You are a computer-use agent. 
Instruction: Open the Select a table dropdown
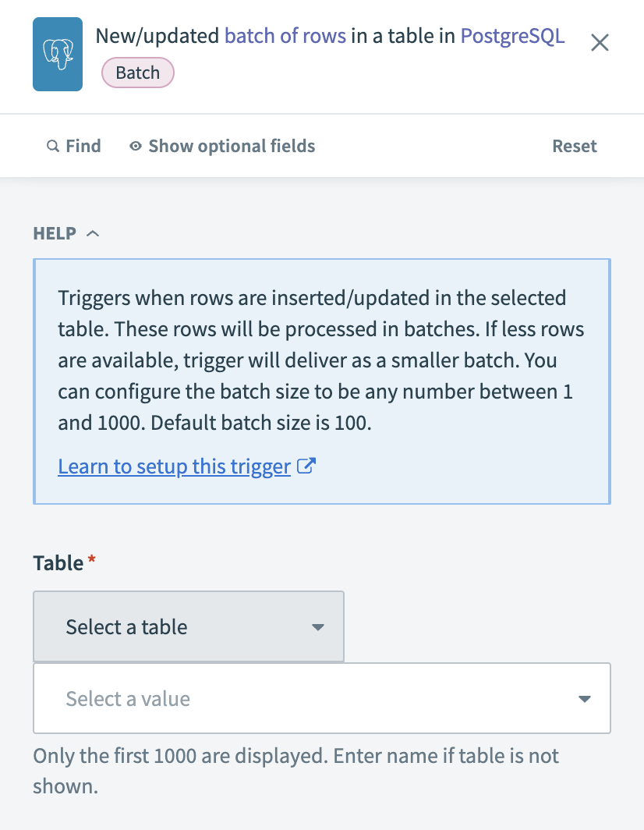[188, 626]
